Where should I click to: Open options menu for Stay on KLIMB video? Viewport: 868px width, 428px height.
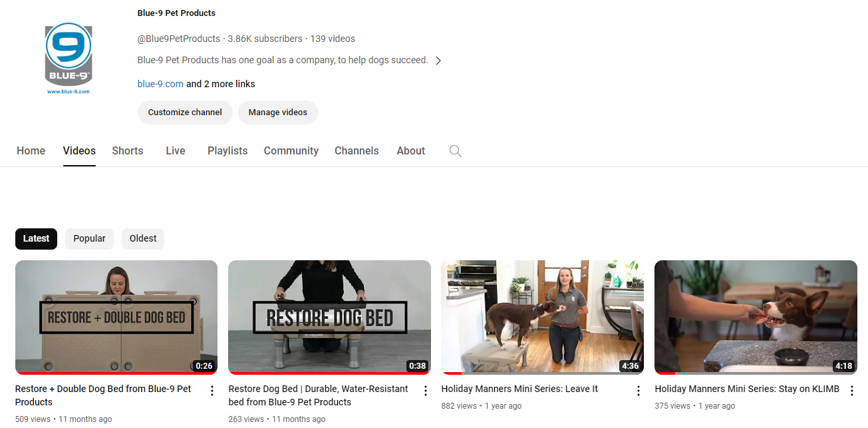(851, 391)
